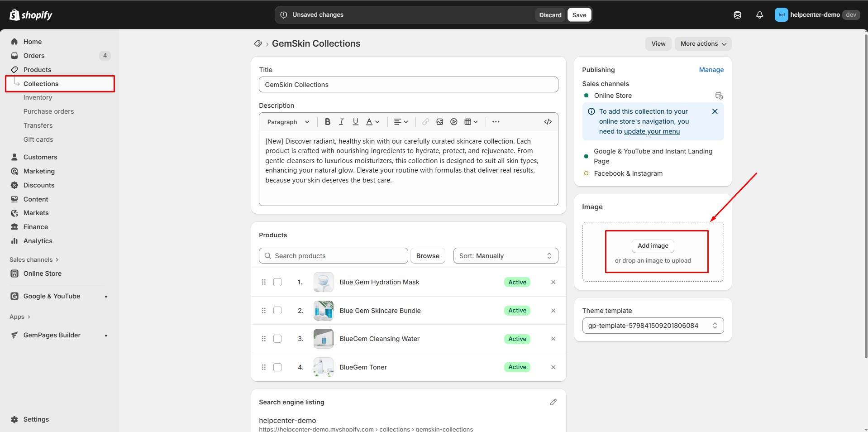The width and height of the screenshot is (868, 432).
Task: Open HTML code view for description
Action: point(548,122)
